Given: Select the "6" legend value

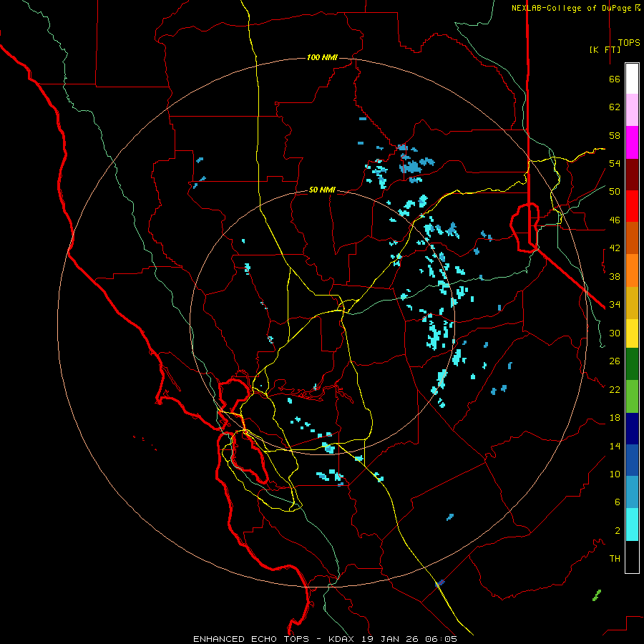Looking at the screenshot, I should pyautogui.click(x=617, y=502).
